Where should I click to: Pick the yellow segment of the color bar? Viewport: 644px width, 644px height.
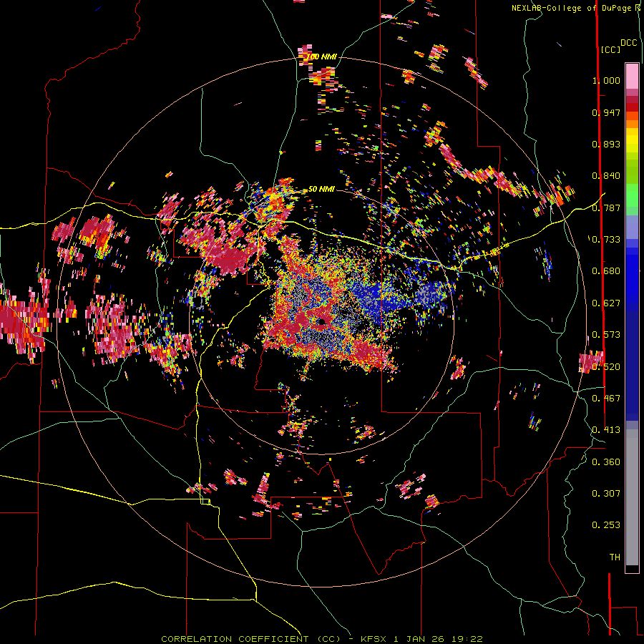coord(632,141)
